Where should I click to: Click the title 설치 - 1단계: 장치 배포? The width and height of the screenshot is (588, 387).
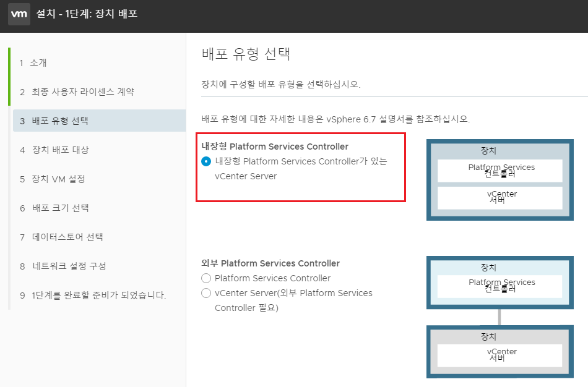(87, 14)
